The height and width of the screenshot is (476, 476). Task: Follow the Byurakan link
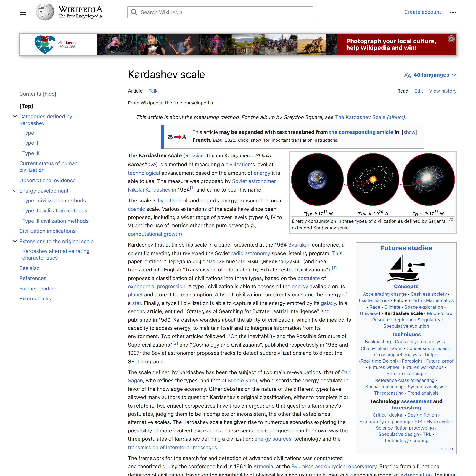coord(299,245)
